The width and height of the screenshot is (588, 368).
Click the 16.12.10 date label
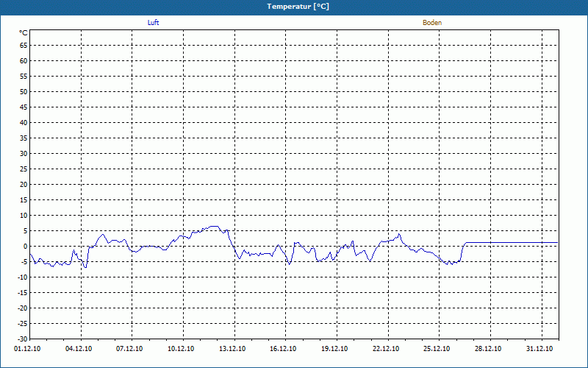[x=283, y=349]
